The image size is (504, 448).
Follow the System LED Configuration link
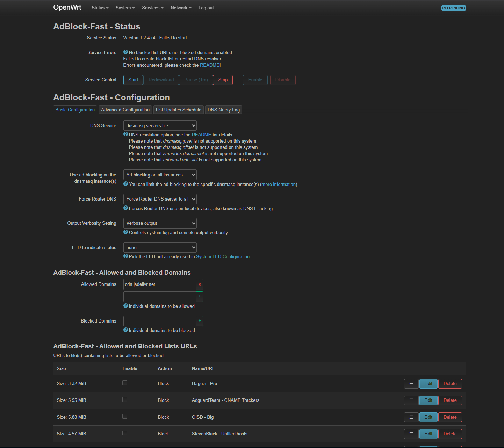[x=223, y=257]
